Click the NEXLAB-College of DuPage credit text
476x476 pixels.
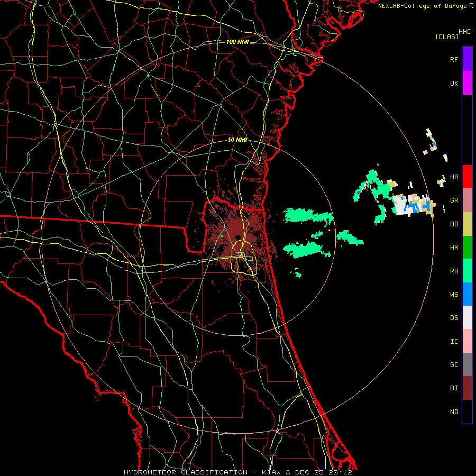point(422,6)
